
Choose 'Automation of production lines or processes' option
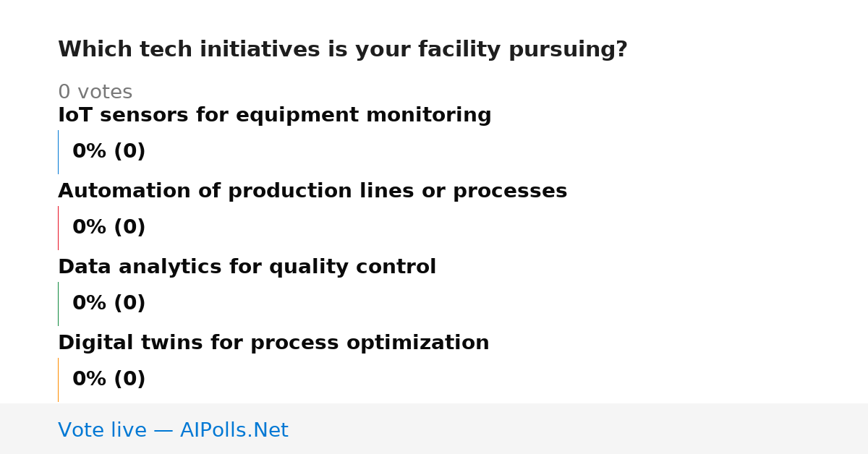[312, 192]
